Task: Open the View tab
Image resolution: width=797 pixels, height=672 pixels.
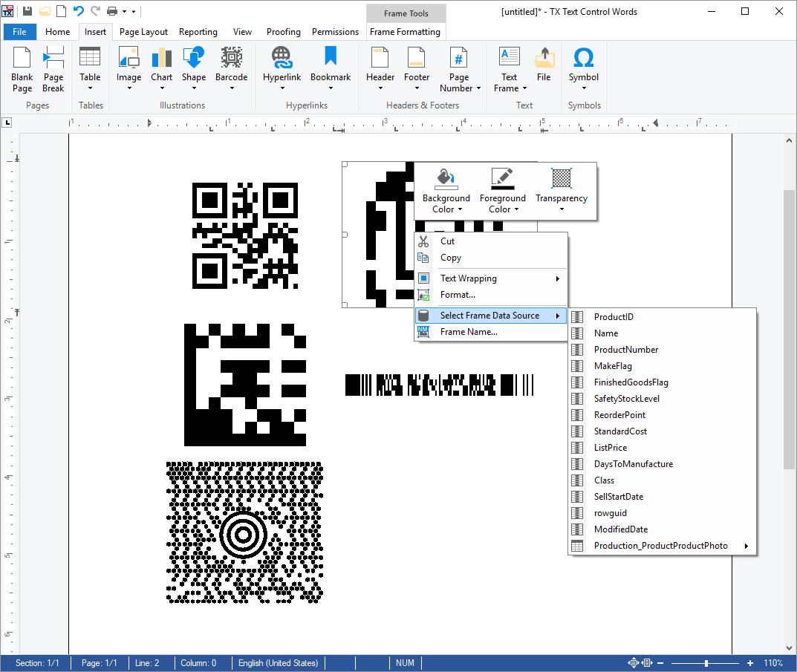Action: click(242, 31)
